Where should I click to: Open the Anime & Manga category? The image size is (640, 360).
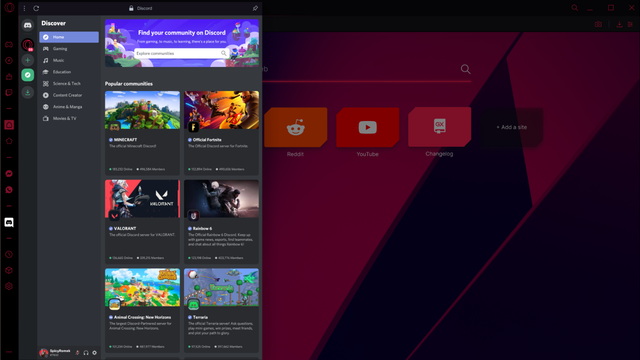(x=69, y=107)
